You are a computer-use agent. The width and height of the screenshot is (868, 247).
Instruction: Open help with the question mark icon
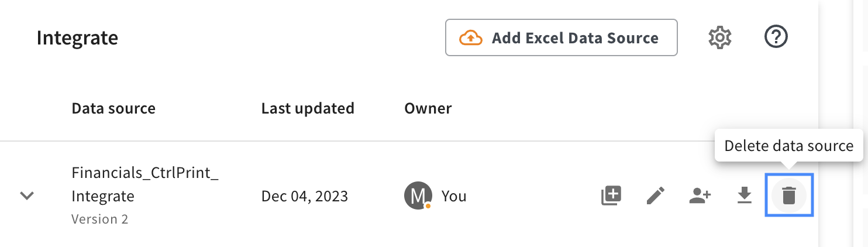coord(776,37)
